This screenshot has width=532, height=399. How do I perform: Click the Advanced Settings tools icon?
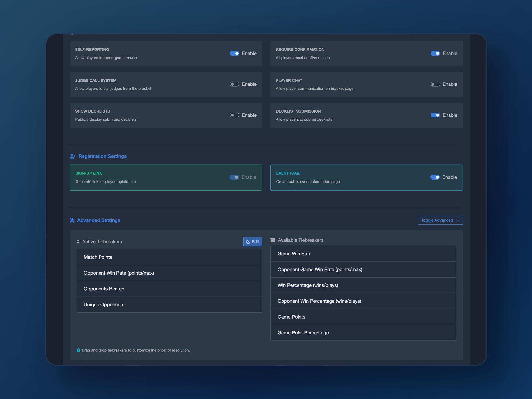pyautogui.click(x=72, y=220)
